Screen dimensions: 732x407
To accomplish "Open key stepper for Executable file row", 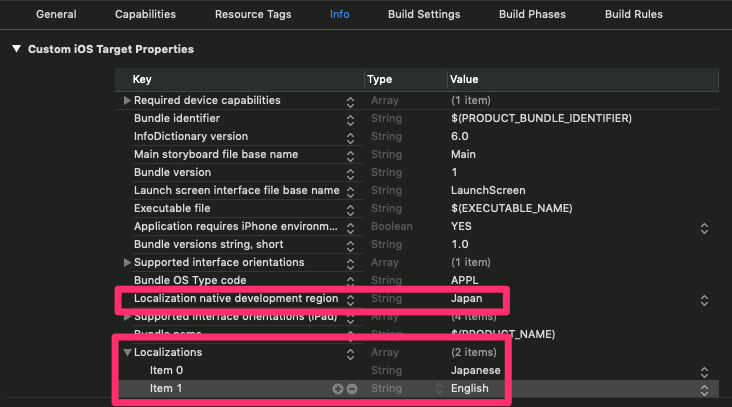I will pos(350,209).
